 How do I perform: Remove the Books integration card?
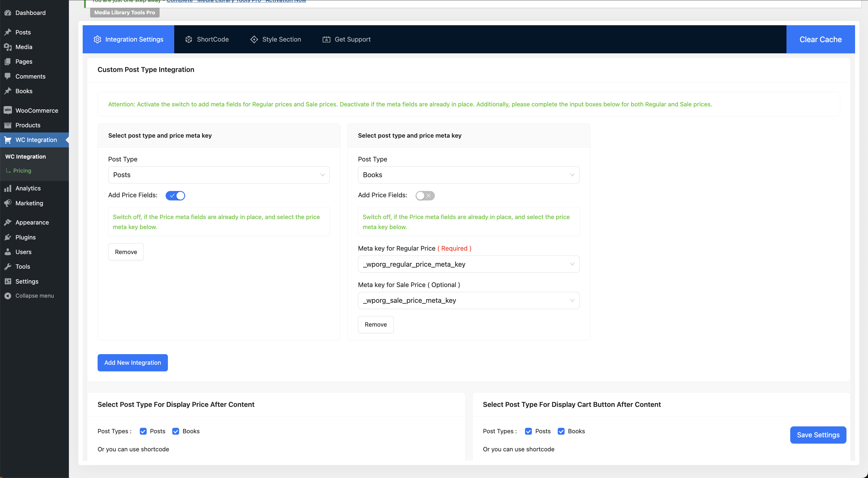click(376, 325)
